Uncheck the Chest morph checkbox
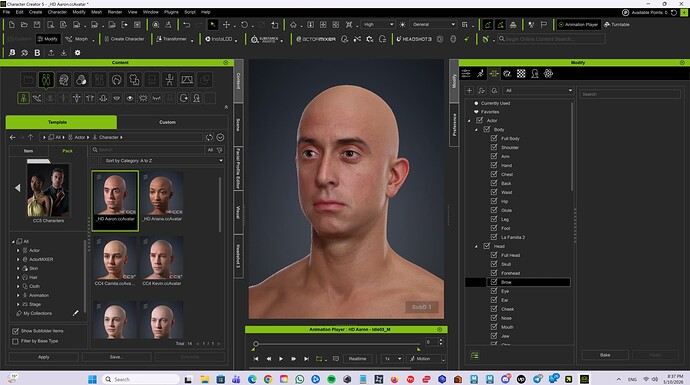 pos(494,174)
